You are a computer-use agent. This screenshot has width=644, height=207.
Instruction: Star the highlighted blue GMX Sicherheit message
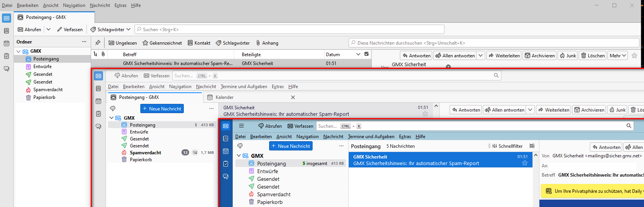coord(524,163)
